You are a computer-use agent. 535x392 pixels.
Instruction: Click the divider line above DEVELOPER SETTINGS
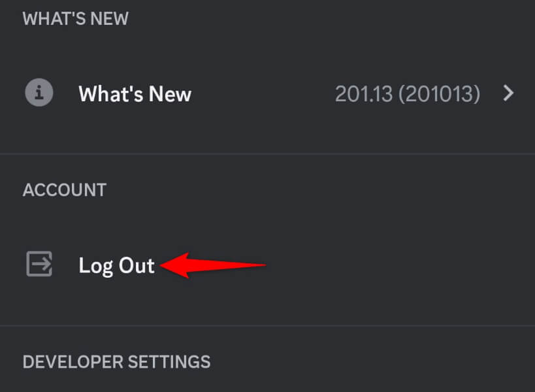pyautogui.click(x=267, y=325)
